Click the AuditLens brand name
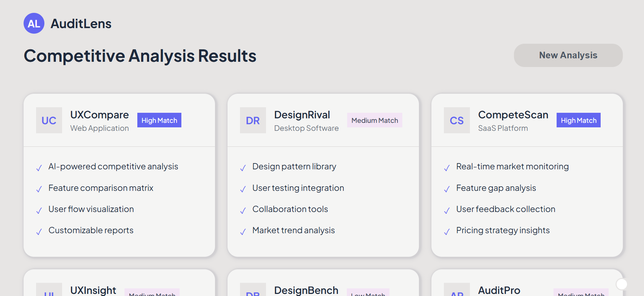Viewport: 644px width, 296px height. pos(81,24)
